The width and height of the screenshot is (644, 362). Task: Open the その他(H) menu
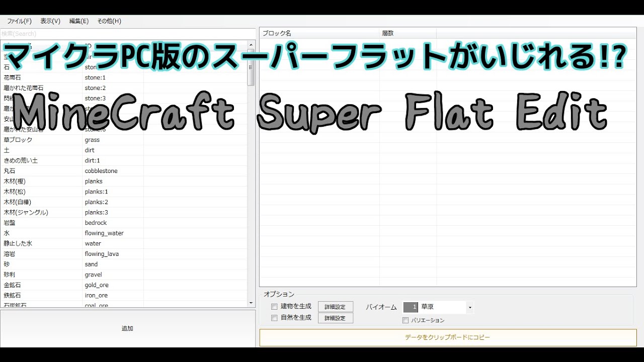point(109,21)
